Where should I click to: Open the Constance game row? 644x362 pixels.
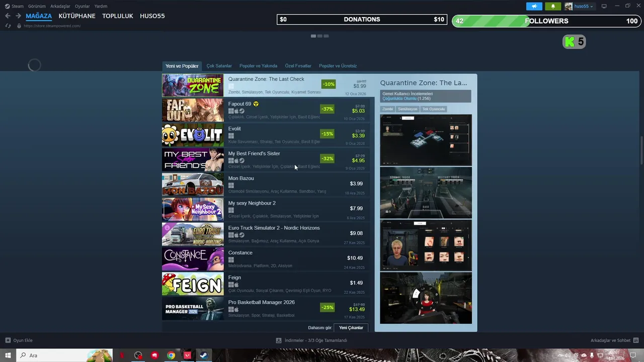coord(266,259)
